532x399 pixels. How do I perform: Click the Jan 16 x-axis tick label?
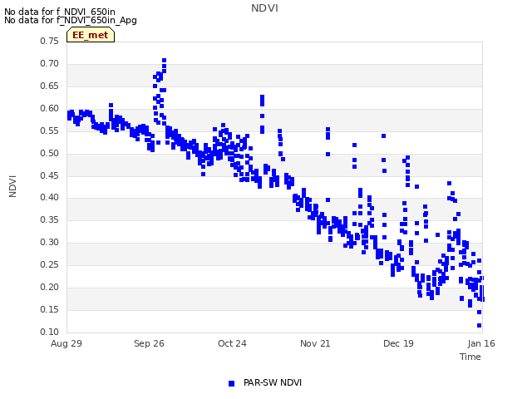(x=481, y=343)
